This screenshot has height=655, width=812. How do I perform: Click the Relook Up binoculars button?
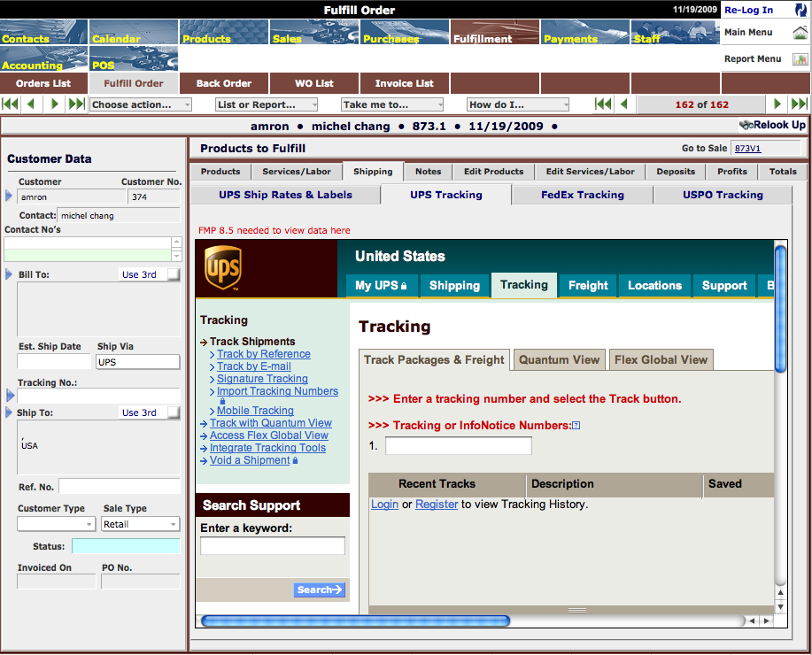pos(773,125)
